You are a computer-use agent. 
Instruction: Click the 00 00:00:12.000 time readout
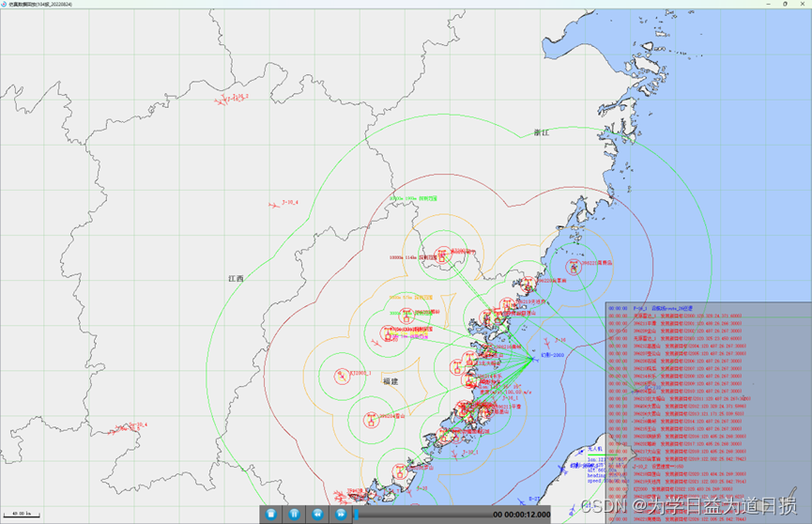pos(522,515)
